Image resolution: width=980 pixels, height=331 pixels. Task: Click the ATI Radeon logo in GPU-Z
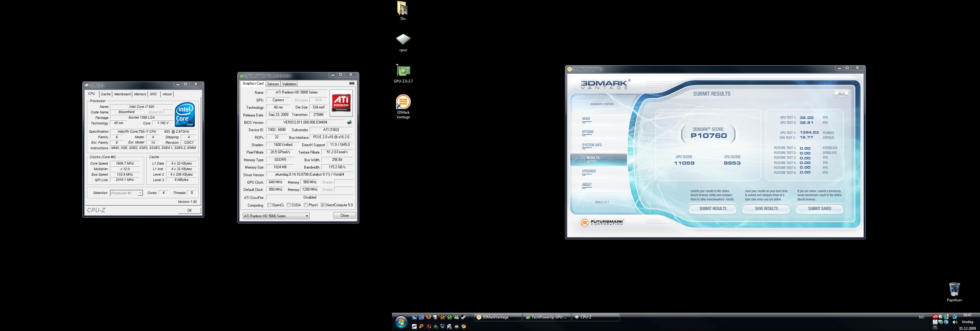tap(341, 103)
